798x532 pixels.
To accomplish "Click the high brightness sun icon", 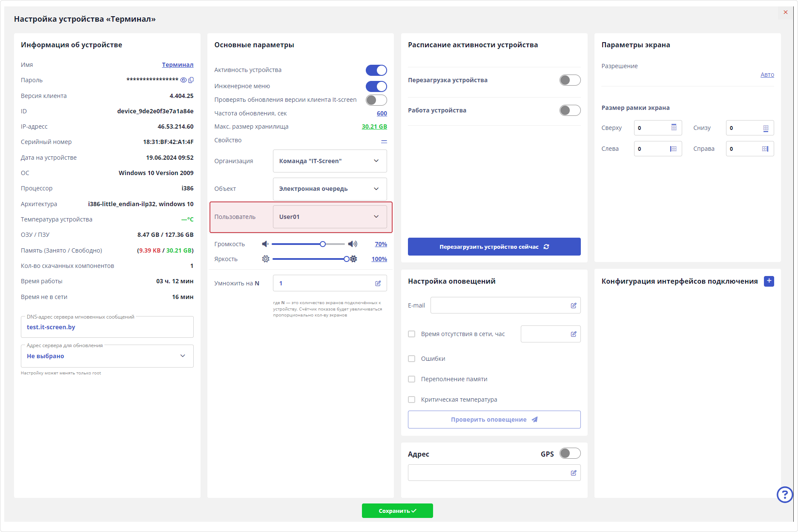I will 353,259.
